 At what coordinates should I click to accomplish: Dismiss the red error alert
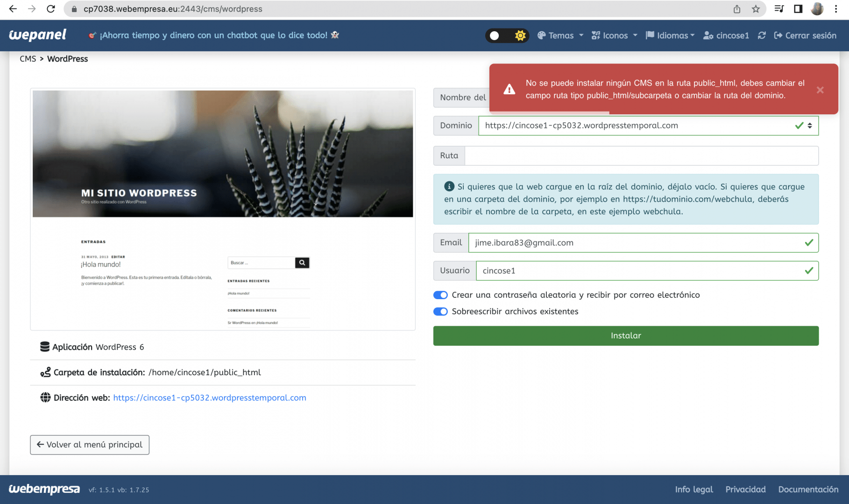click(820, 90)
